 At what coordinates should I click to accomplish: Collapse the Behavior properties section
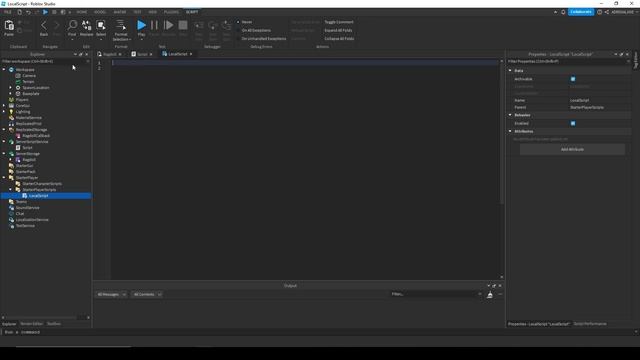[510, 115]
